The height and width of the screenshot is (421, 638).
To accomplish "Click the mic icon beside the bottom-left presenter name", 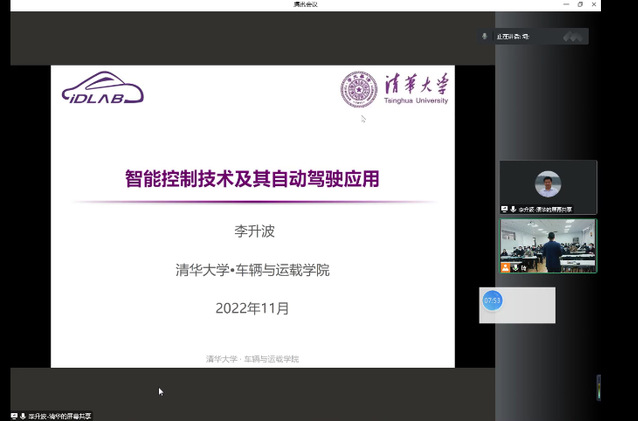I will point(23,415).
